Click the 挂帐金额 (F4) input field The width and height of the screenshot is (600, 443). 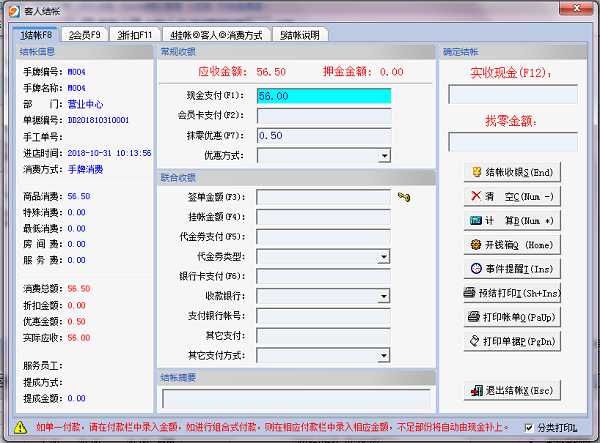(323, 217)
